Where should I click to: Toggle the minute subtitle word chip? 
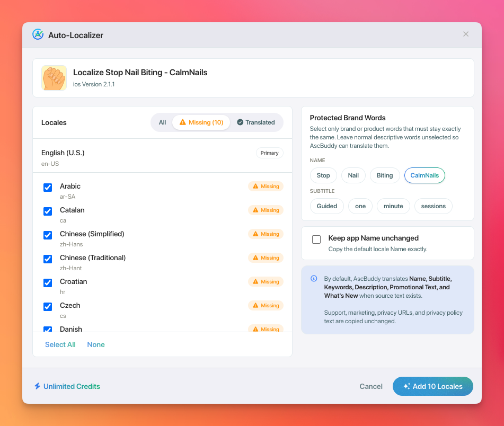(393, 206)
